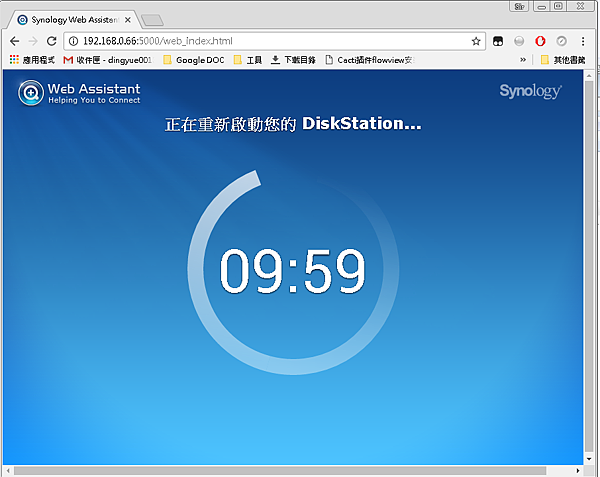Select the Synology Web Assistant tab
The image size is (600, 477).
point(75,20)
